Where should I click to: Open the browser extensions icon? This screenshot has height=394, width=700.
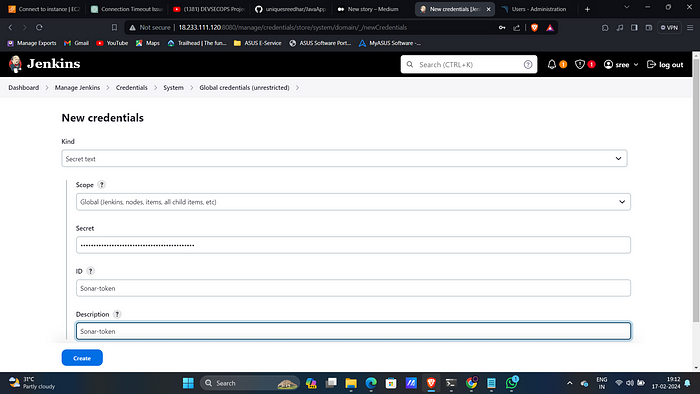(605, 27)
